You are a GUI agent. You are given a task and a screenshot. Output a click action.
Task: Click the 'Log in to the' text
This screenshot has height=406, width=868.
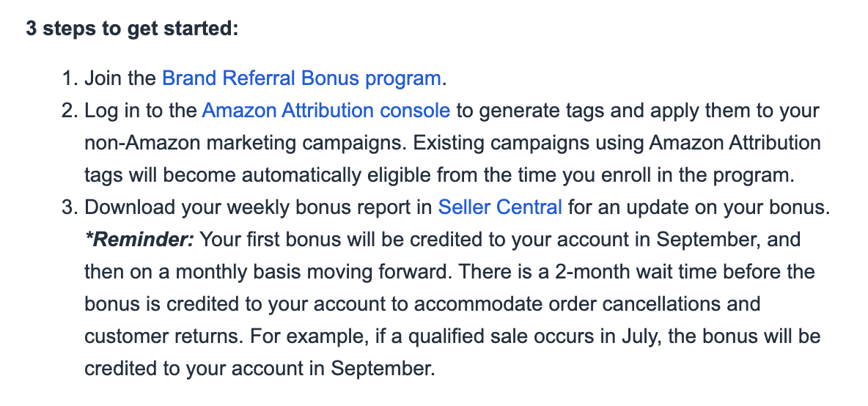(141, 111)
